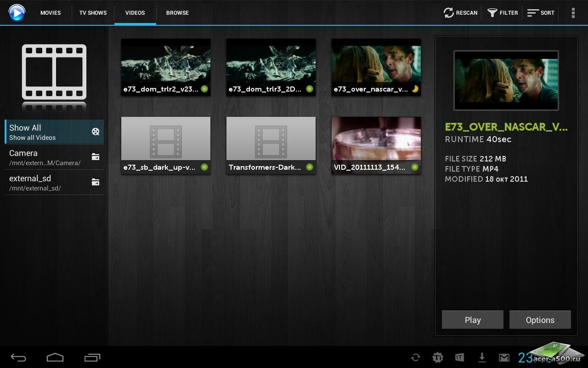
Task: Select the e73_dom_trlr3_2D video thumbnail
Action: (271, 67)
